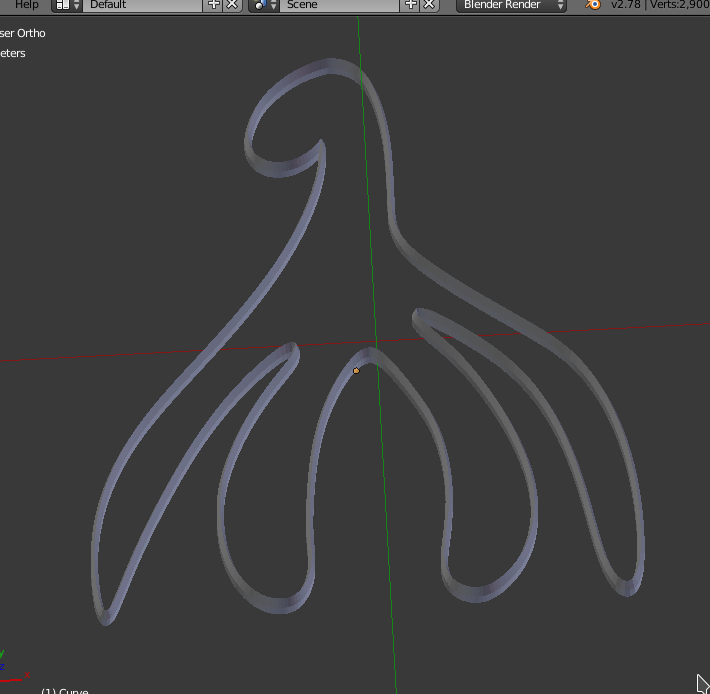Click the screen layout browse icon
The height and width of the screenshot is (694, 710).
[67, 5]
